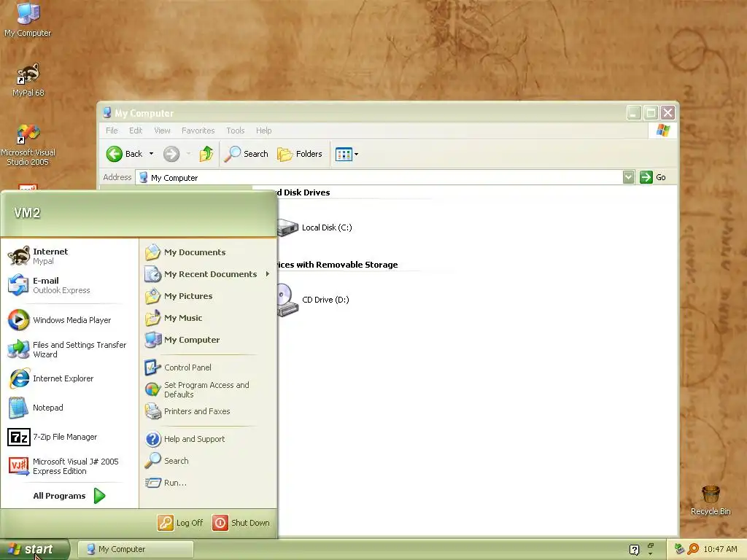Expand My Recent Documents submenu
The image size is (747, 560).
point(268,274)
